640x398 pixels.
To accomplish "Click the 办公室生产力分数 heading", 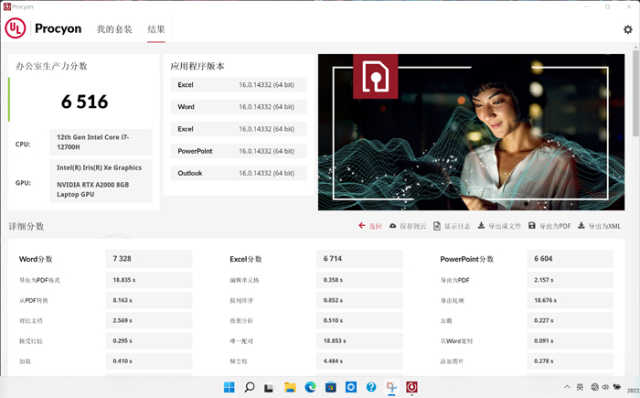I will pos(51,66).
